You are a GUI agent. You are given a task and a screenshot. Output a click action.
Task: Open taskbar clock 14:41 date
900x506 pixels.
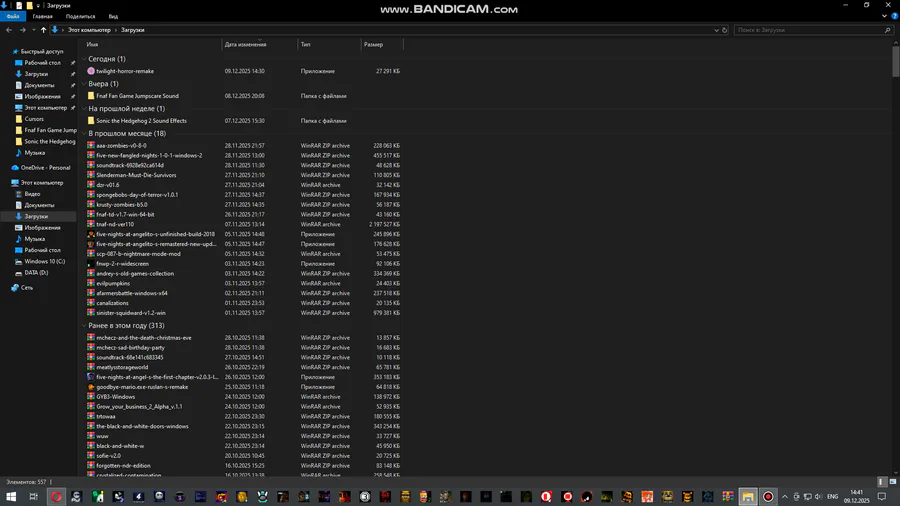pyautogui.click(x=856, y=497)
